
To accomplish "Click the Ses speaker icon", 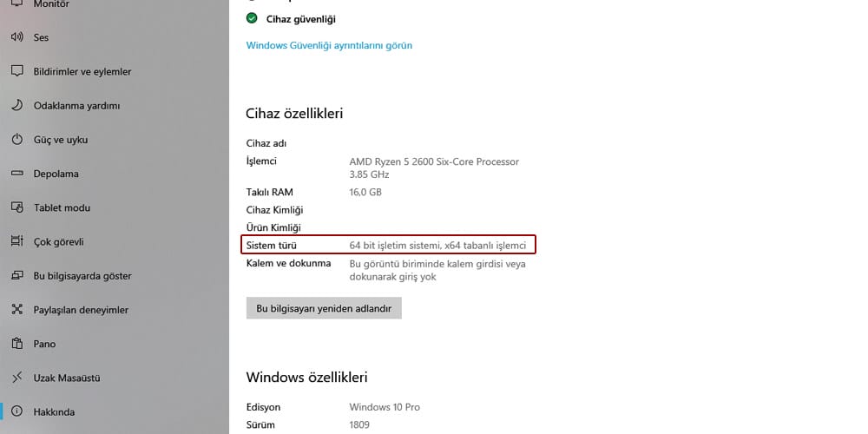I will pyautogui.click(x=16, y=37).
